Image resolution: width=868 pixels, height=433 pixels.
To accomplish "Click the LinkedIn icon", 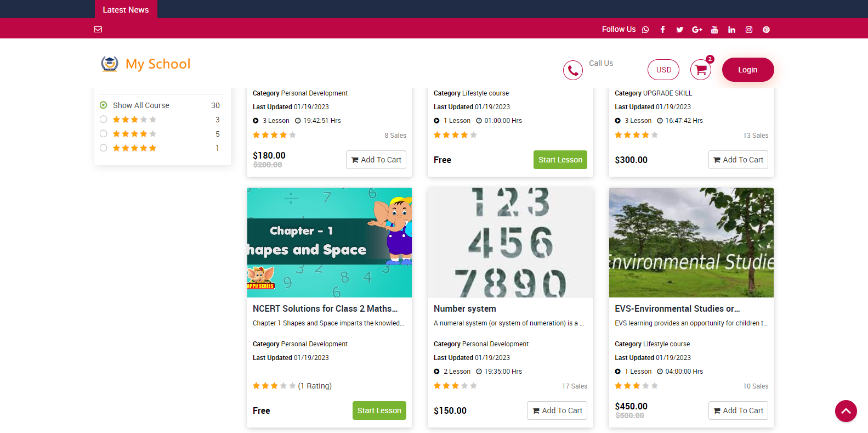I will tap(731, 30).
